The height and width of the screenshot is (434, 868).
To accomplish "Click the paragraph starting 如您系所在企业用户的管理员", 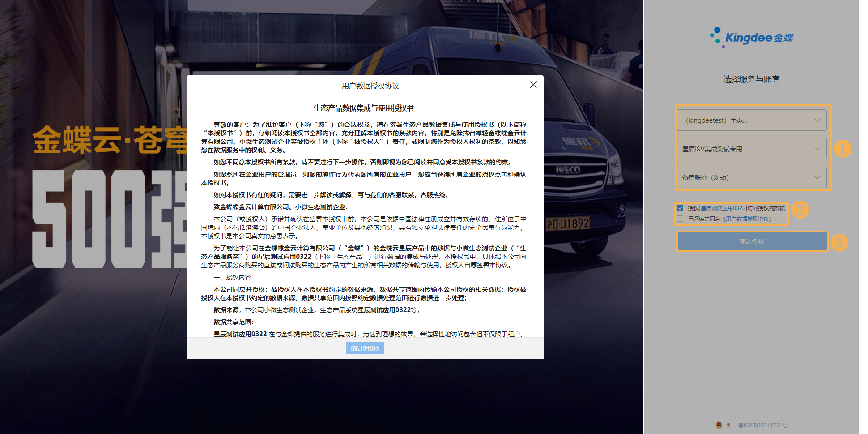I will (x=364, y=178).
